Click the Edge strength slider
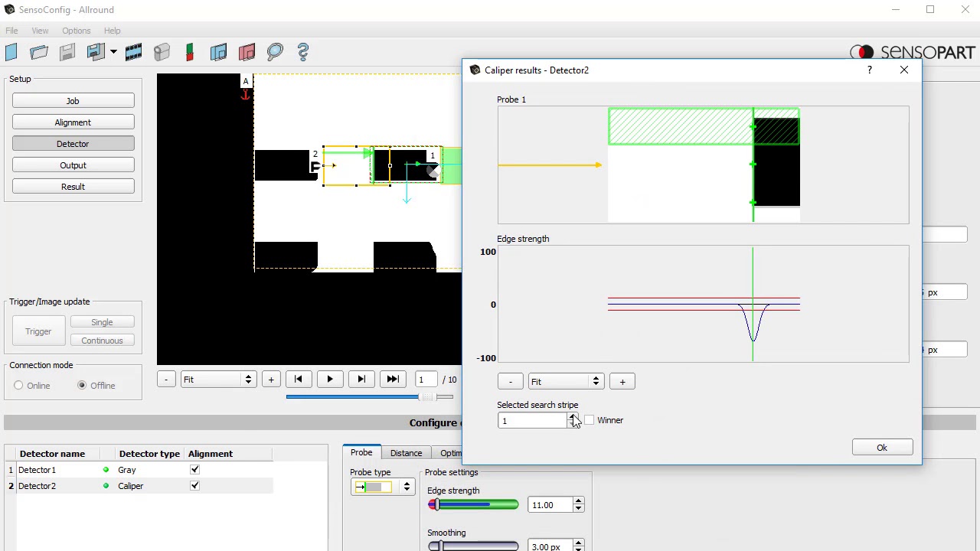 click(473, 505)
